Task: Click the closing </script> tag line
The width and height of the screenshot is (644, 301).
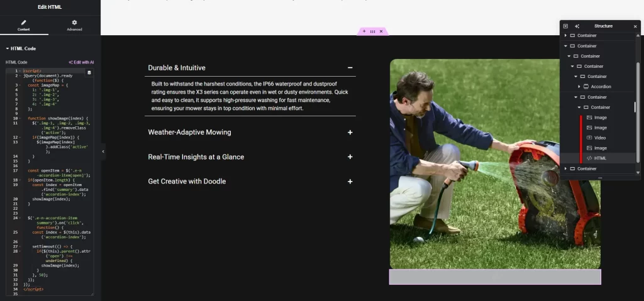Action: [33, 289]
